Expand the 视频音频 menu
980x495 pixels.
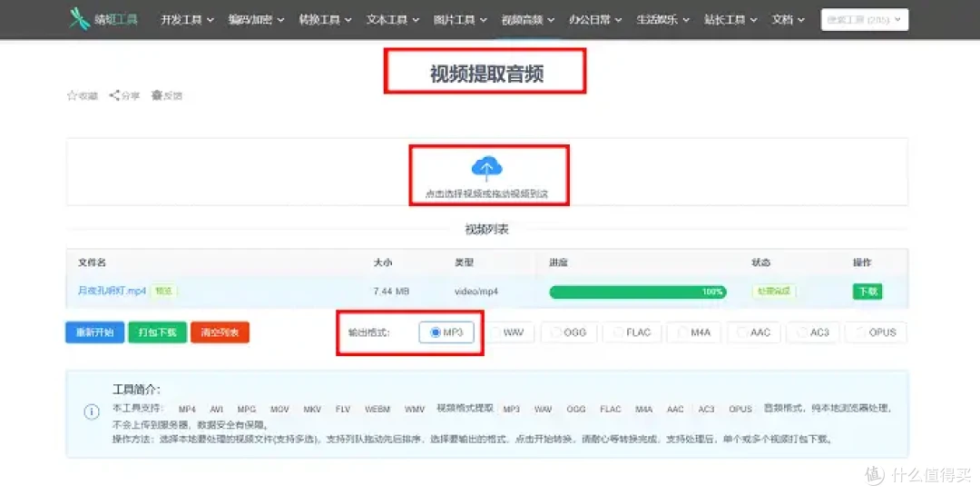[527, 19]
